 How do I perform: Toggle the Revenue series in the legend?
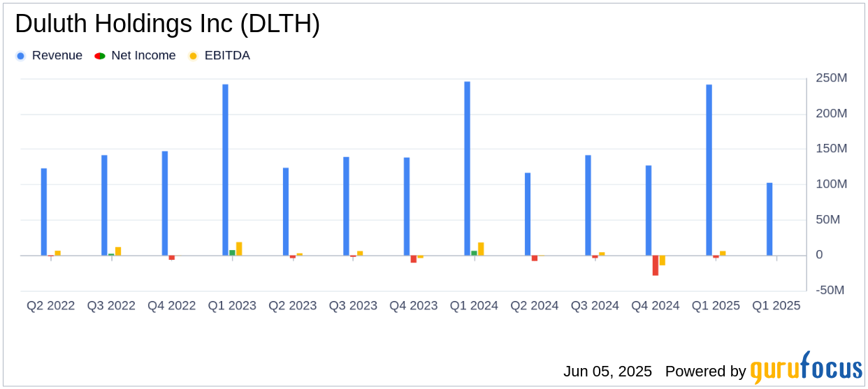[x=49, y=56]
